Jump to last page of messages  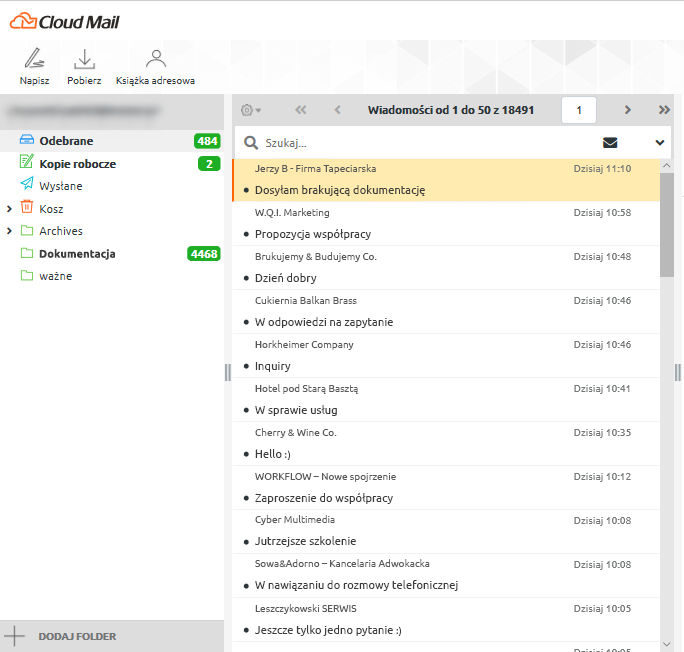point(664,110)
